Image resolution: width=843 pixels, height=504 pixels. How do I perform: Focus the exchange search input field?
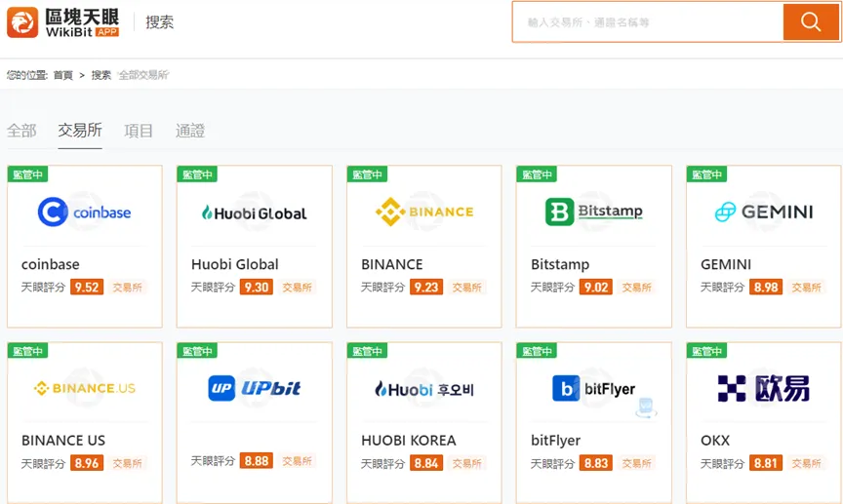click(648, 22)
